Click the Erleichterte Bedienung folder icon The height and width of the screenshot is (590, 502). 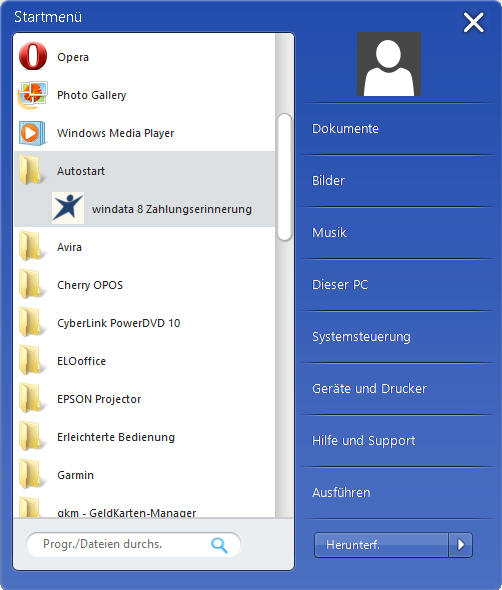(31, 436)
